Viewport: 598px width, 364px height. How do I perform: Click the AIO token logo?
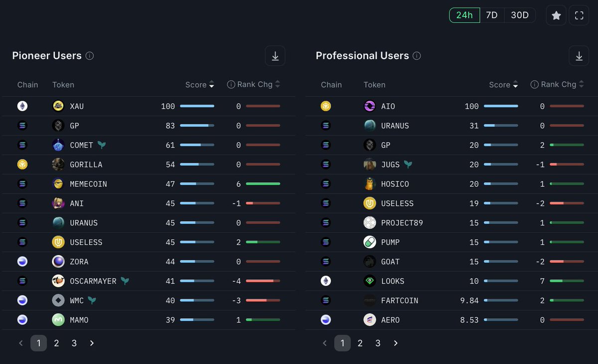click(x=370, y=106)
